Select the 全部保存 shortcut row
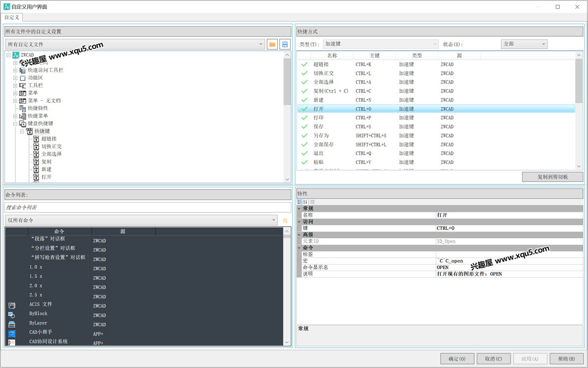Screen dimensions: 588x368 coord(436,144)
